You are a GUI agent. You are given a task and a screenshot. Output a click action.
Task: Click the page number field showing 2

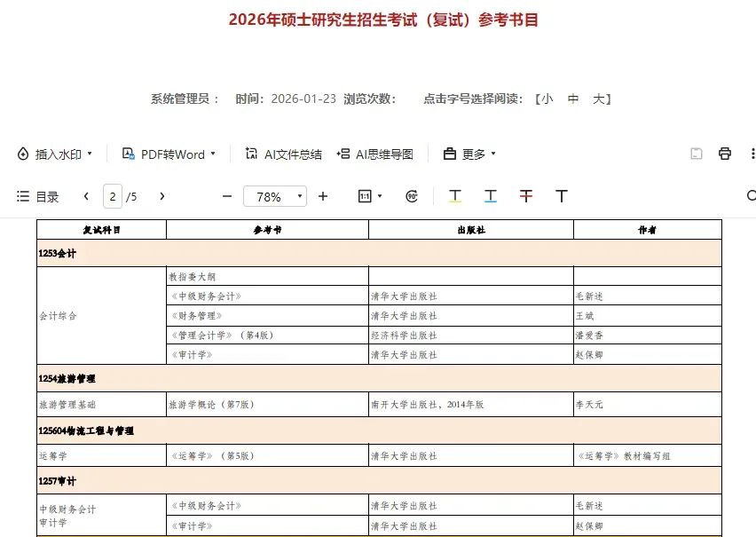(x=113, y=196)
